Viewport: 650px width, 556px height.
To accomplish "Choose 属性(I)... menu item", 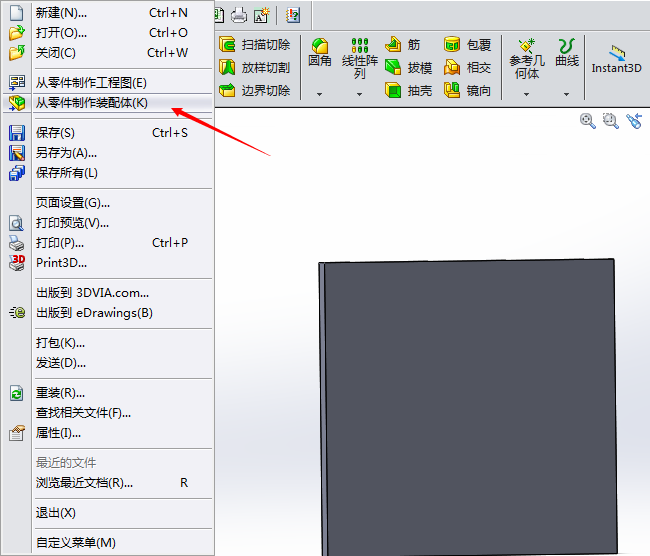I will click(x=108, y=433).
